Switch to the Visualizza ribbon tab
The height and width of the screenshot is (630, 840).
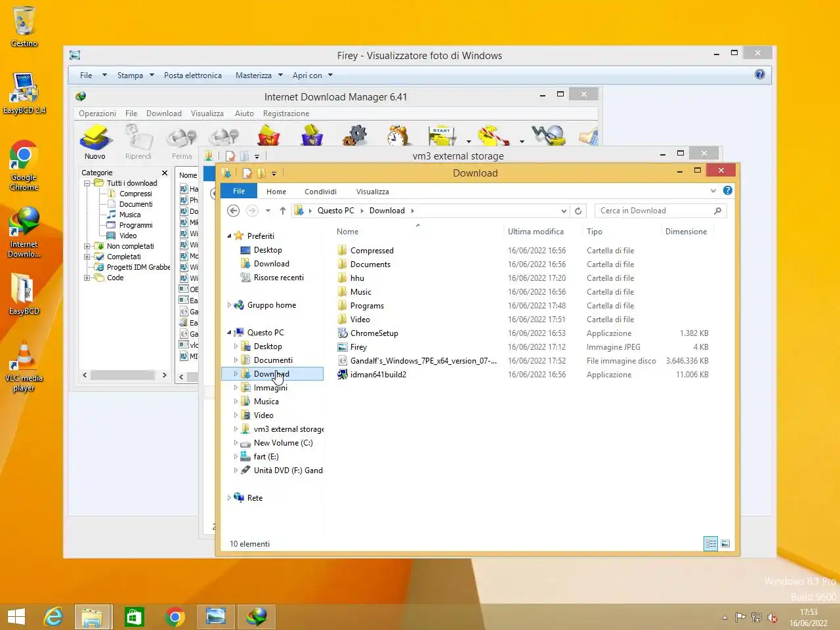coord(373,192)
